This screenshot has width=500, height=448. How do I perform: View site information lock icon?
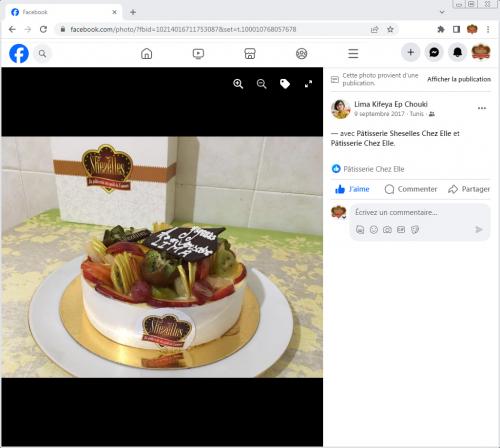pyautogui.click(x=62, y=29)
